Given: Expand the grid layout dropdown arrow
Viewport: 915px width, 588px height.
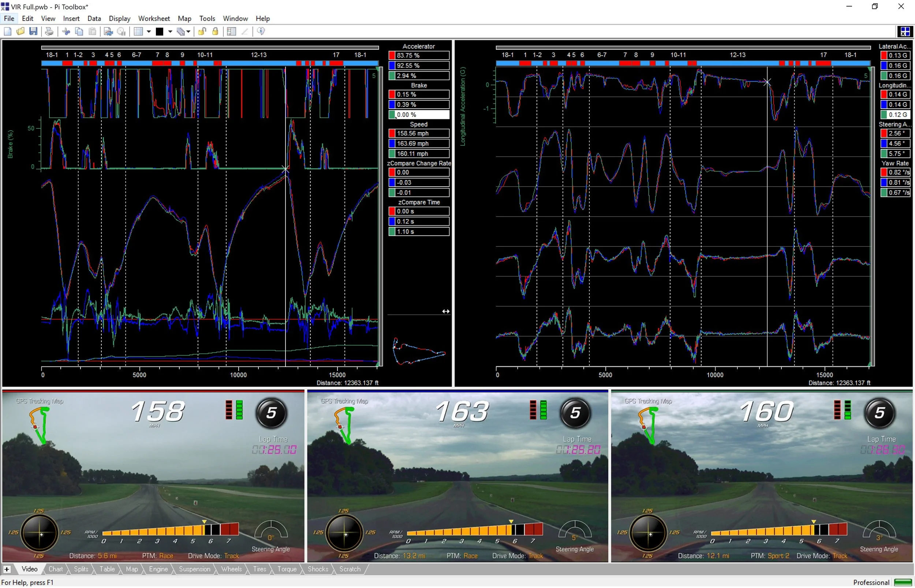Looking at the screenshot, I should pyautogui.click(x=149, y=32).
